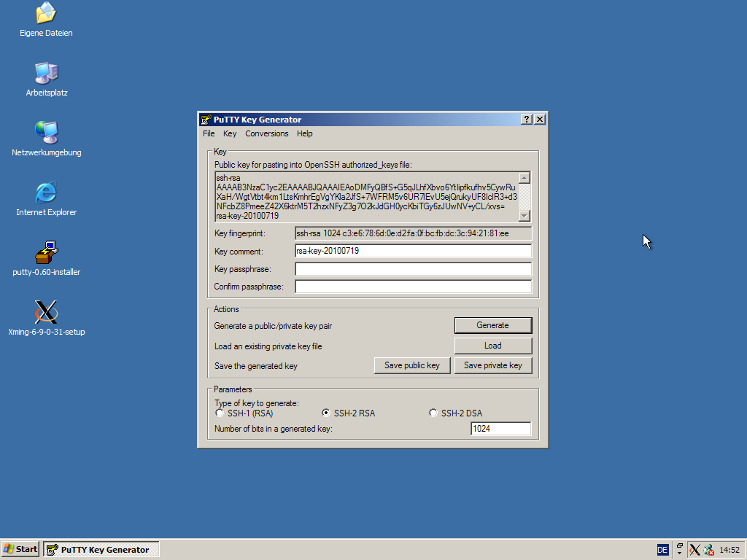This screenshot has height=560, width=747.
Task: Open the File menu
Action: click(x=209, y=133)
